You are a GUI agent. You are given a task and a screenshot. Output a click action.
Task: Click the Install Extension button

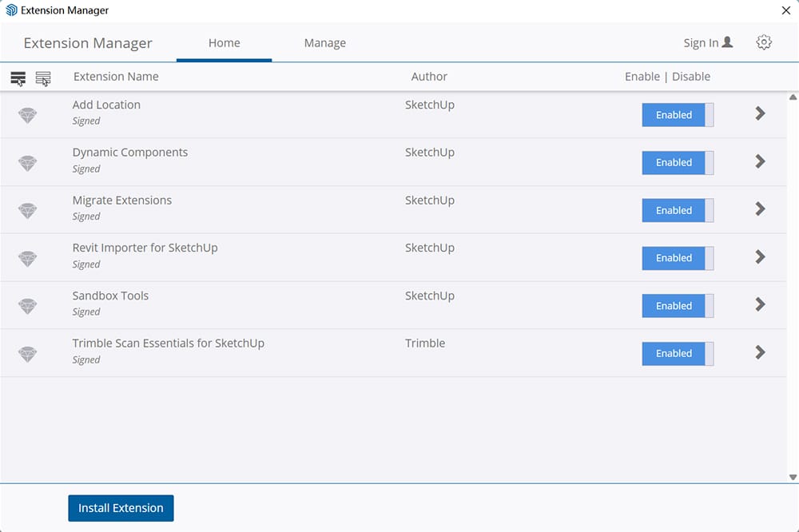click(121, 508)
